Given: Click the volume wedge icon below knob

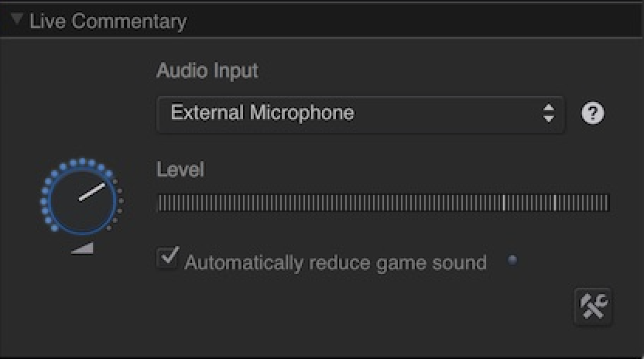Looking at the screenshot, I should point(81,247).
